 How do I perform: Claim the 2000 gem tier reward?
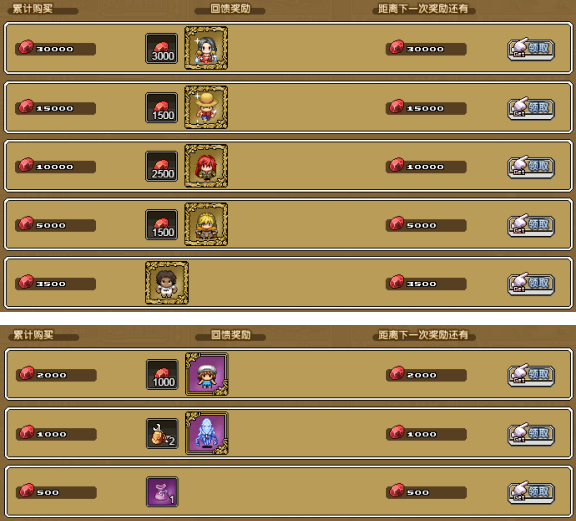click(531, 376)
